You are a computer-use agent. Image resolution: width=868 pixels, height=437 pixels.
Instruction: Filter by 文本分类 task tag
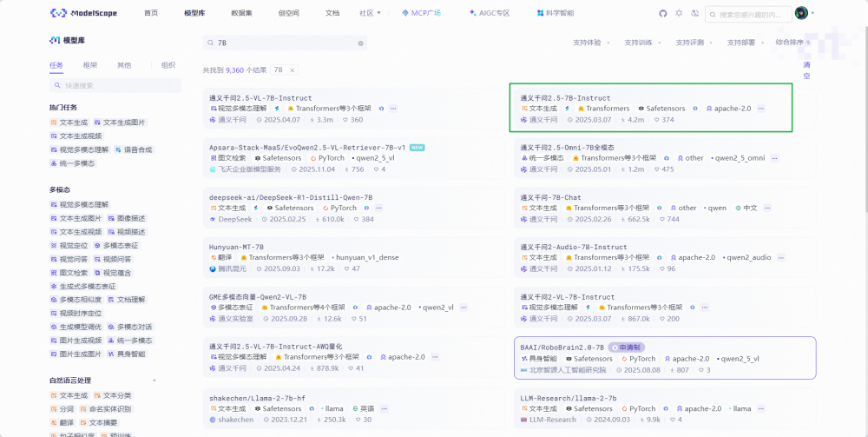(x=114, y=395)
